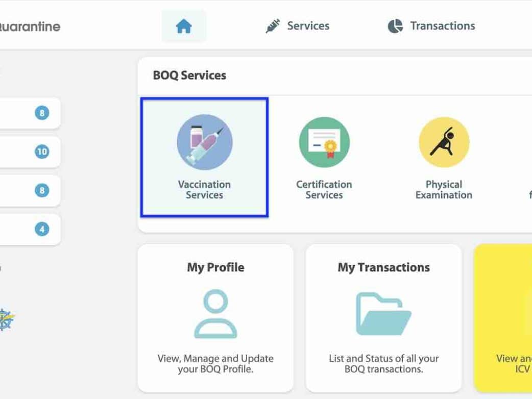
Task: Click the Quarantine logo text
Action: tap(30, 27)
